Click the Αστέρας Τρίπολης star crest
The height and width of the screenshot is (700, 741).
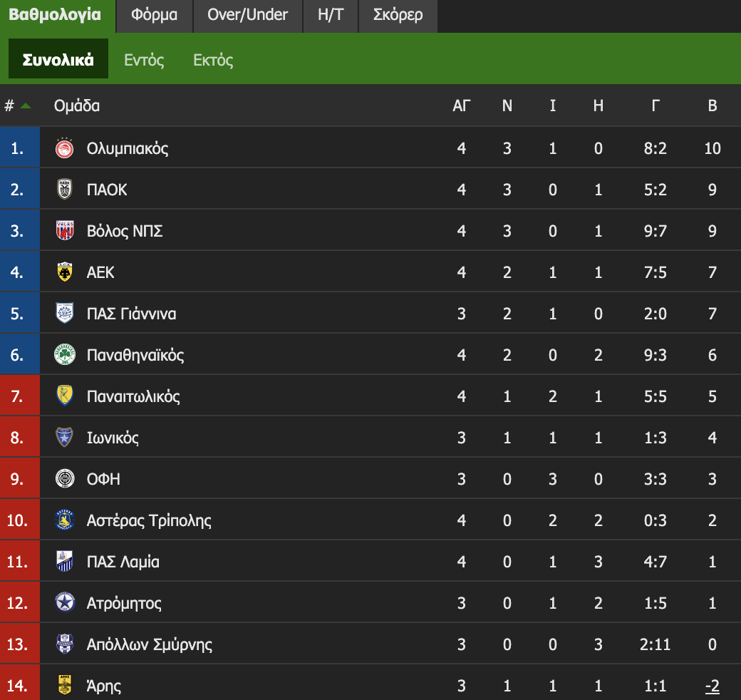click(x=65, y=520)
